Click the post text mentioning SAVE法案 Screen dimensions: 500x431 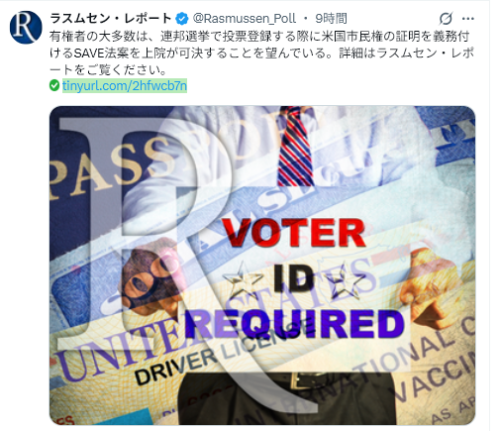[x=262, y=53]
